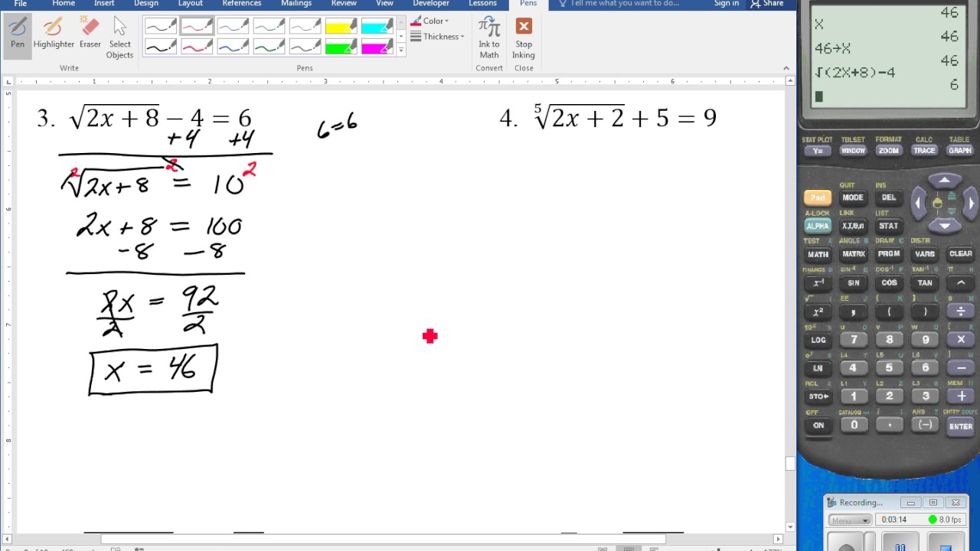This screenshot has width=980, height=551.
Task: Choose the Eraser tool
Action: tap(90, 34)
